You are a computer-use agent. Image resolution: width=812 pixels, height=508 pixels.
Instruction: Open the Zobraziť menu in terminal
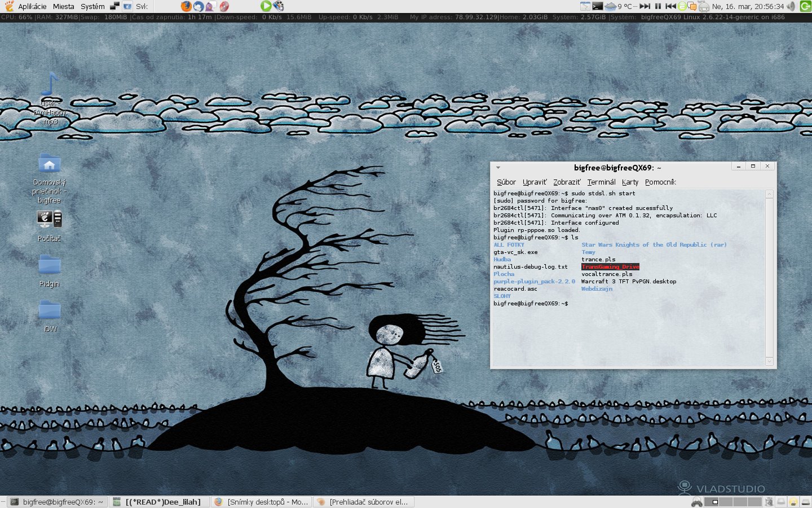pyautogui.click(x=567, y=182)
